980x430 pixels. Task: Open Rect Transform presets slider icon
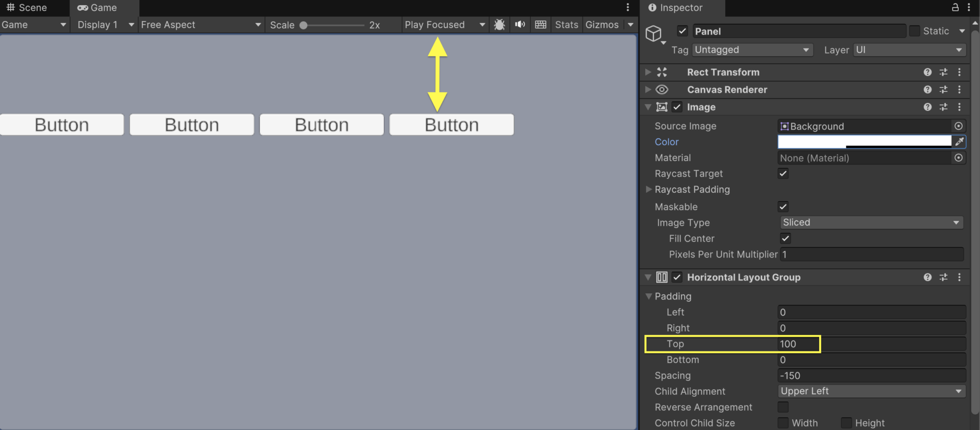[x=943, y=72]
